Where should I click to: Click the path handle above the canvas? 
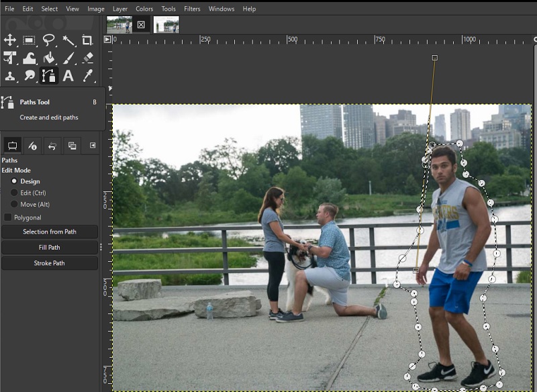tap(434, 58)
